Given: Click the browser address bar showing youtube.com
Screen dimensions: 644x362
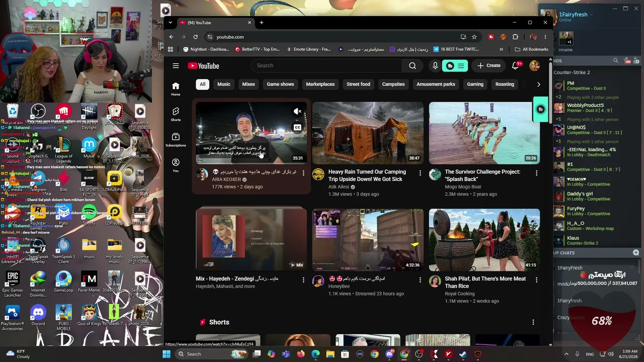Looking at the screenshot, I should coord(332,37).
